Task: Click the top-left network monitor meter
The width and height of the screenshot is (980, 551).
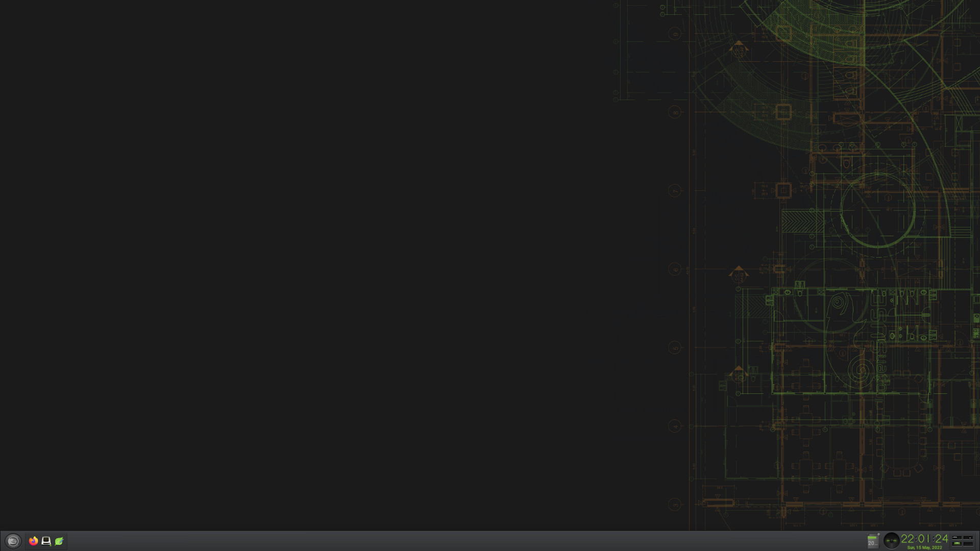Action: click(x=957, y=537)
